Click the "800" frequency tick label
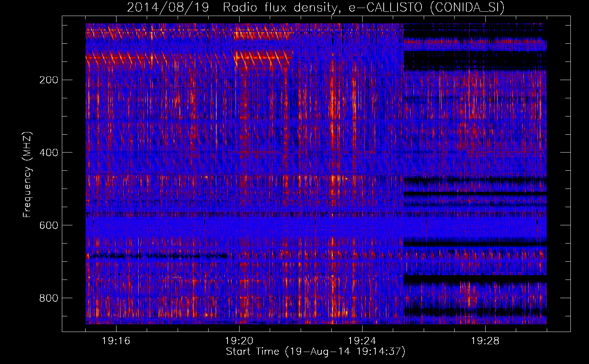 click(49, 298)
